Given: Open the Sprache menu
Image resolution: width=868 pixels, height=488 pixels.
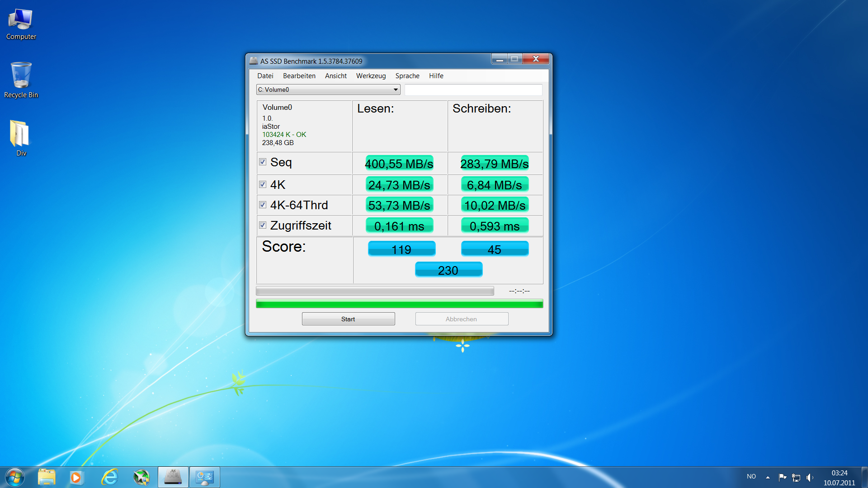Looking at the screenshot, I should [407, 76].
